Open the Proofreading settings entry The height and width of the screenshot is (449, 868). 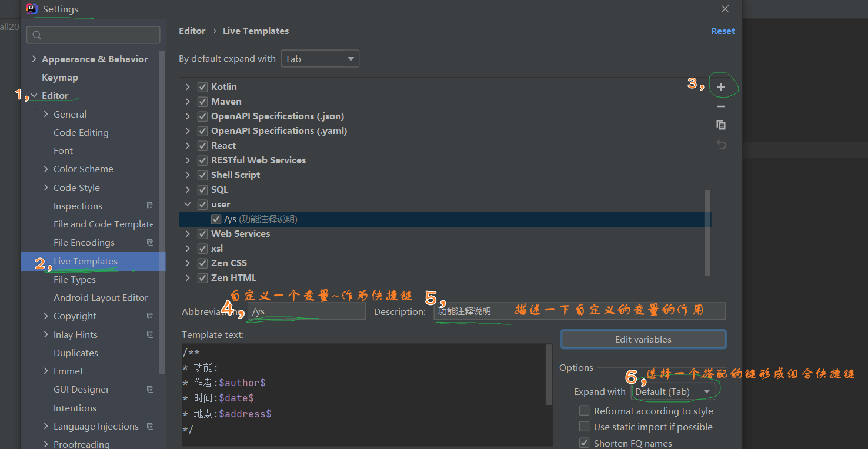coord(82,444)
